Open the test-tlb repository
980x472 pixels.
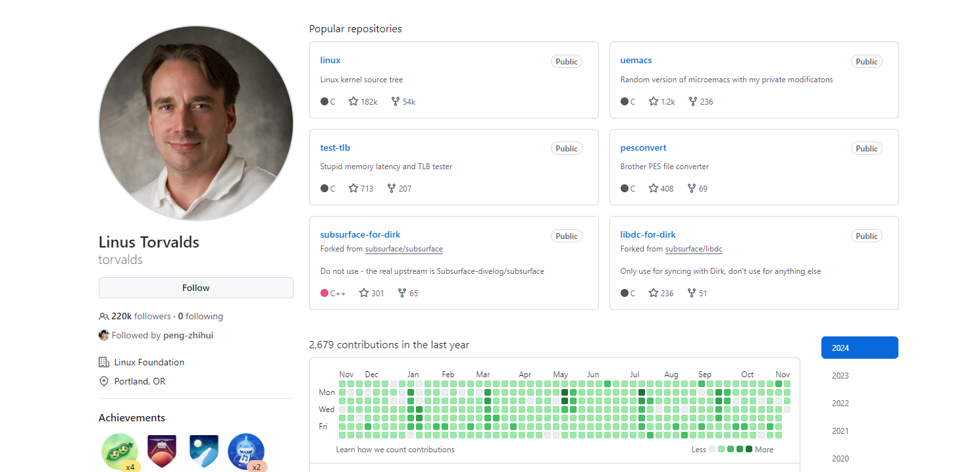(335, 147)
